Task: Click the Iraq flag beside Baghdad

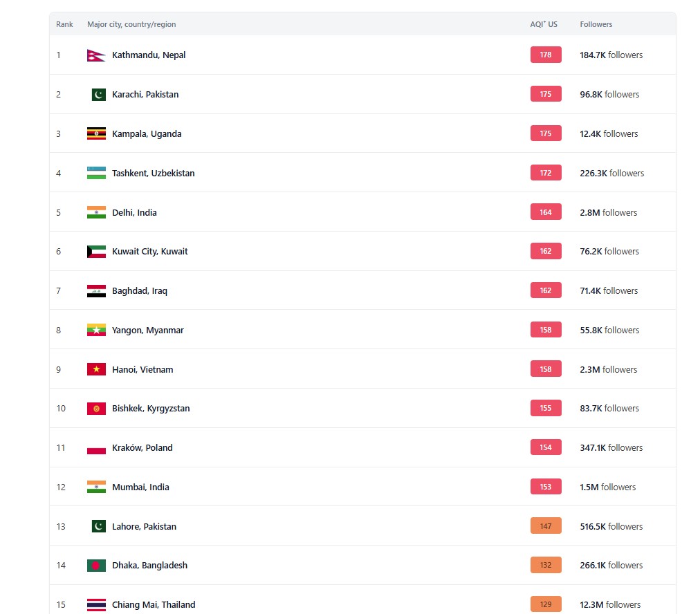Action: click(x=96, y=291)
